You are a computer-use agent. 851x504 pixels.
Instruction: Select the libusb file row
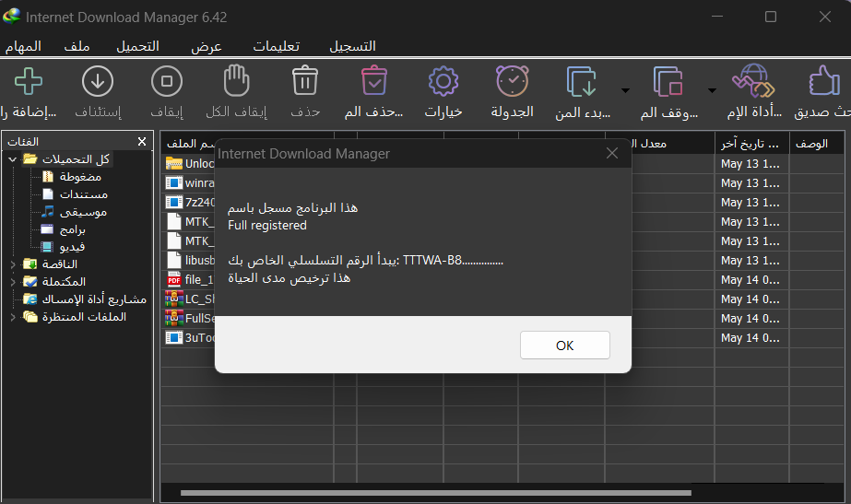point(502,261)
